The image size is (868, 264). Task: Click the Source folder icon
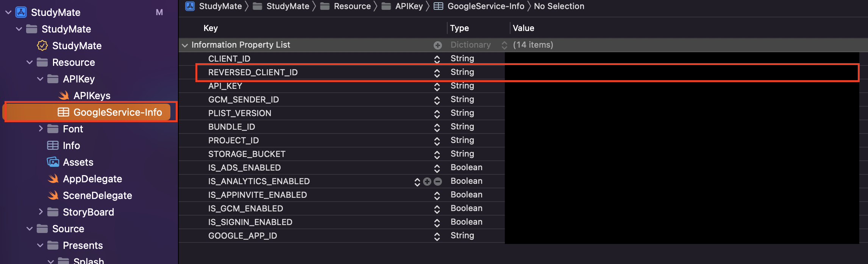click(x=42, y=228)
